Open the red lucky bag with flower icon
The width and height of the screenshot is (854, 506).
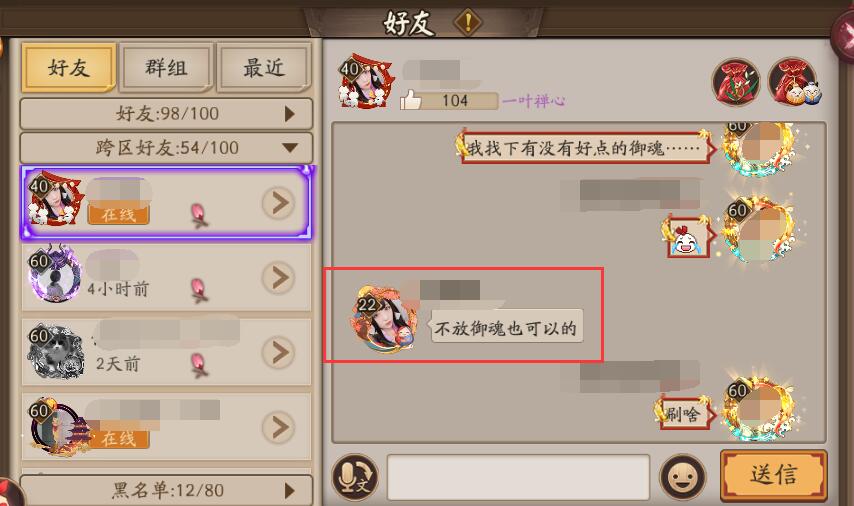[736, 83]
